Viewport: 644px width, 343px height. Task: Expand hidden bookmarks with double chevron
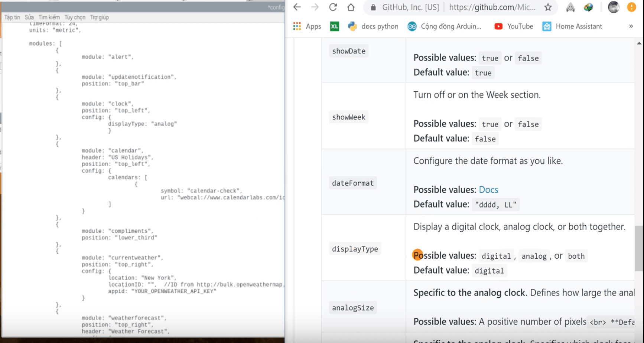631,26
